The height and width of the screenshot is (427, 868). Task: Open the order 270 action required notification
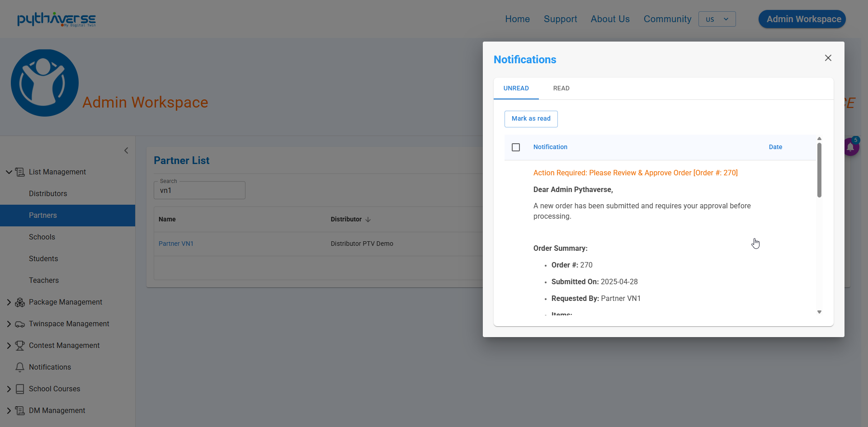pos(636,173)
